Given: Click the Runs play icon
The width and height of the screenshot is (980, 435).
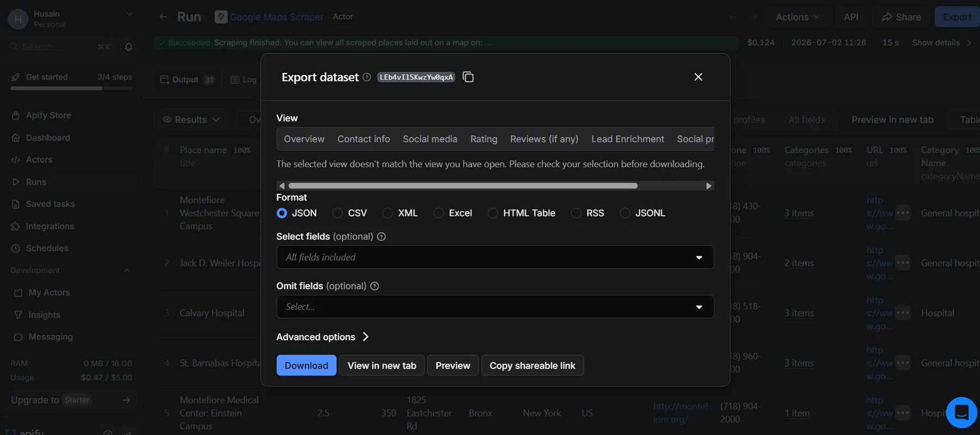Looking at the screenshot, I should coord(15,182).
